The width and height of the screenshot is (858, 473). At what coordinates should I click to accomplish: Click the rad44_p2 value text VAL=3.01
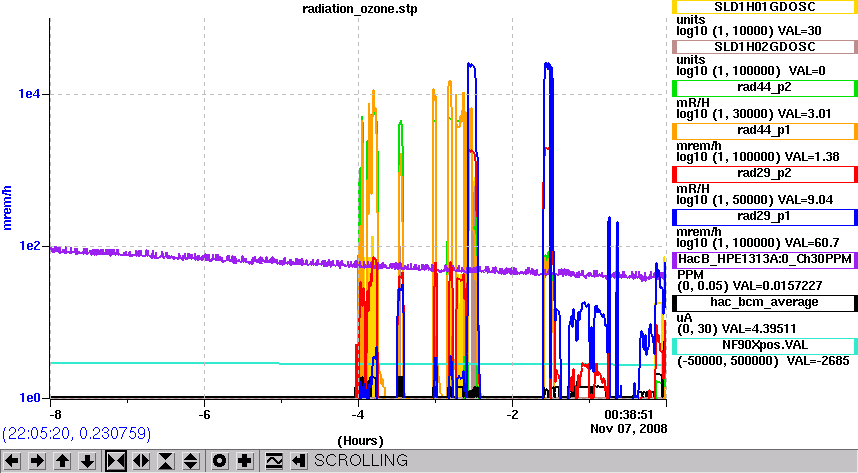(804, 114)
